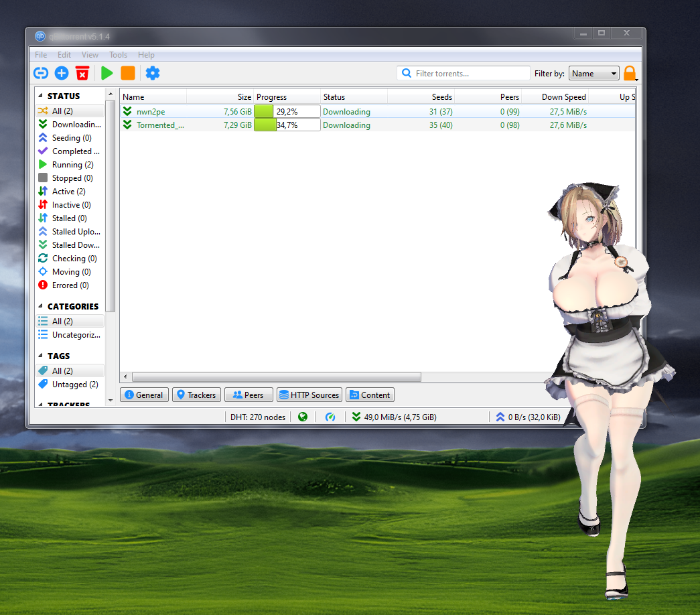Select the Seeding (0) filter
This screenshot has width=700, height=615.
[70, 137]
